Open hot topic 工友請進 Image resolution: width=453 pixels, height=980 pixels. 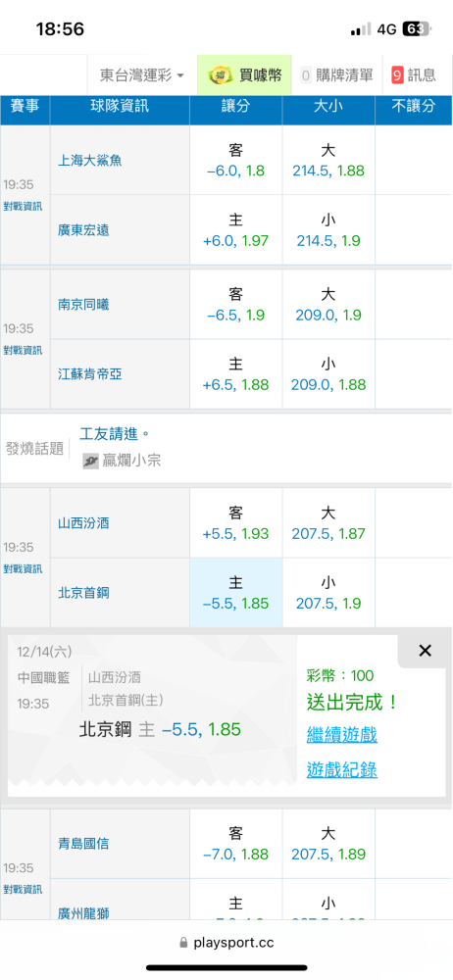[x=115, y=433]
